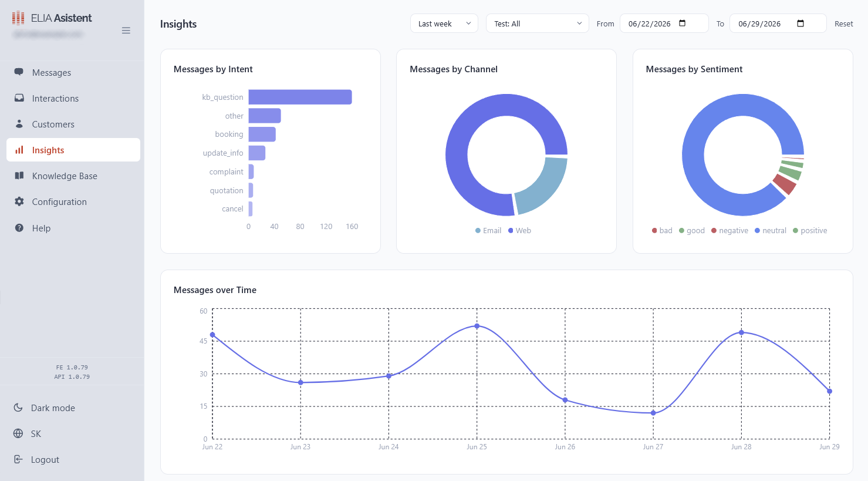
Task: Click the Jun 23 data point
Action: point(300,382)
